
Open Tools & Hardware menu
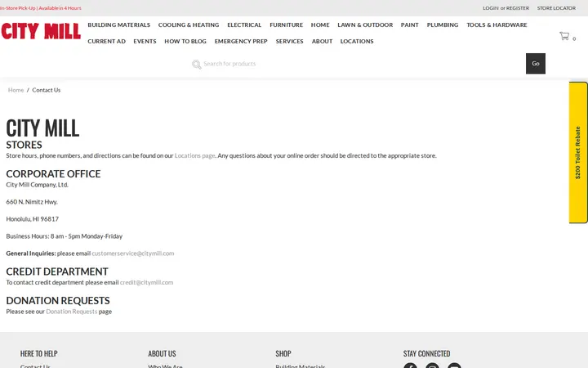pyautogui.click(x=497, y=25)
